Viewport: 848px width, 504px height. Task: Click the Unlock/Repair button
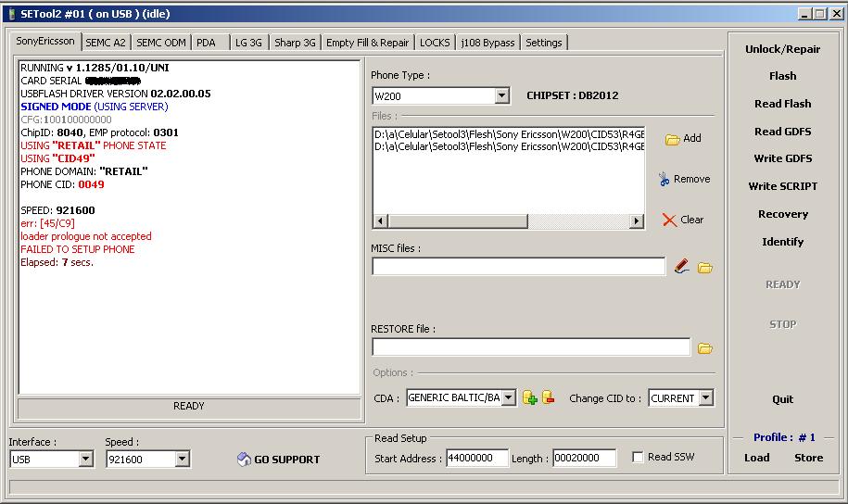[x=782, y=49]
